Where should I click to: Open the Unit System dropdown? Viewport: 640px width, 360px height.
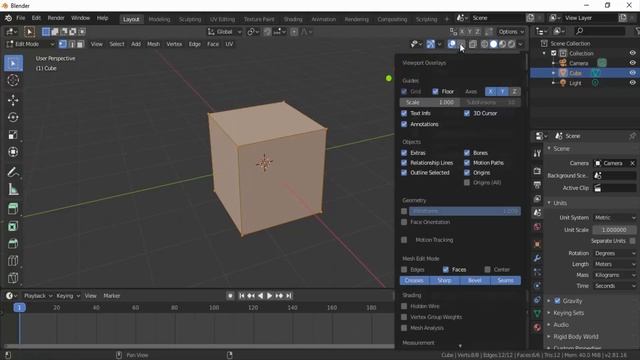coord(614,218)
